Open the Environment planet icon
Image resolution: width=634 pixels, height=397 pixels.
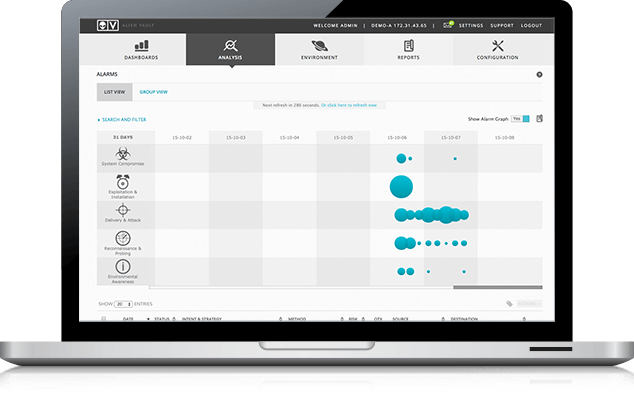pos(319,46)
